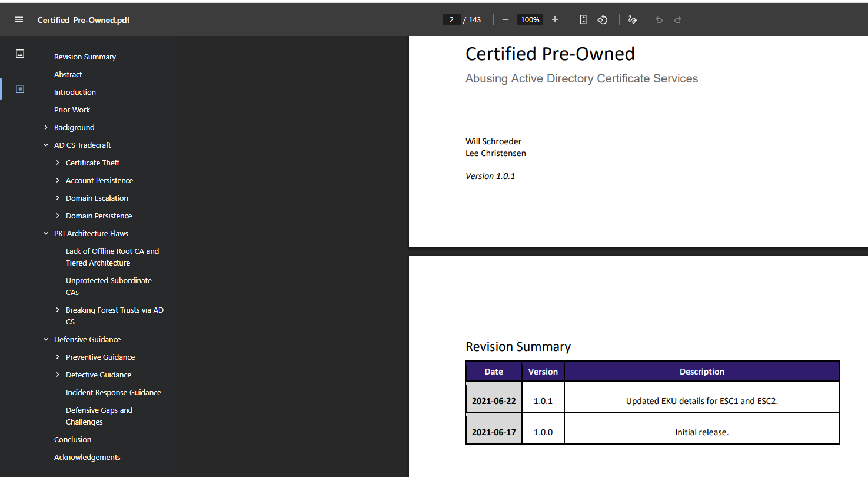Collapse the Defensive Guidance section
The width and height of the screenshot is (868, 477).
46,339
